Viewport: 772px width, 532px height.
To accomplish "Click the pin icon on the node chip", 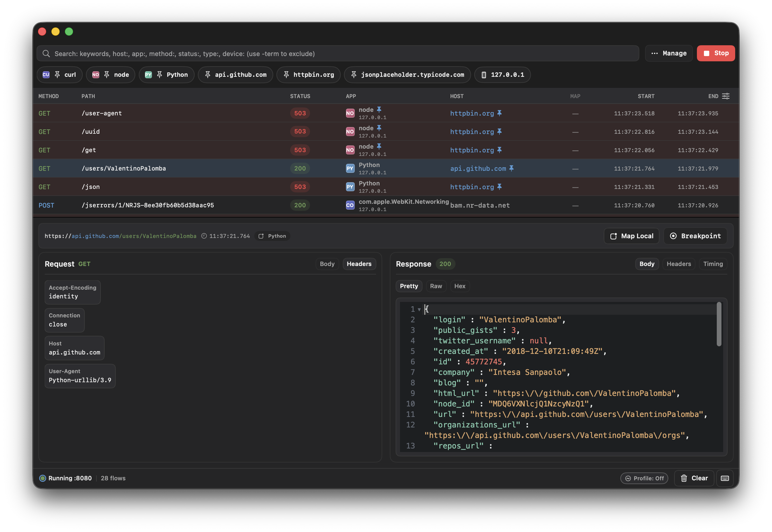I will click(107, 75).
